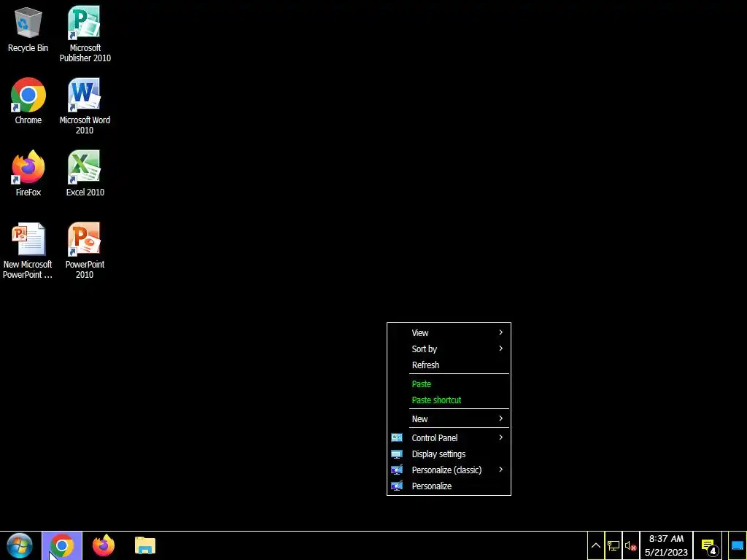Open File Explorer from the taskbar
The image size is (747, 560).
(145, 545)
